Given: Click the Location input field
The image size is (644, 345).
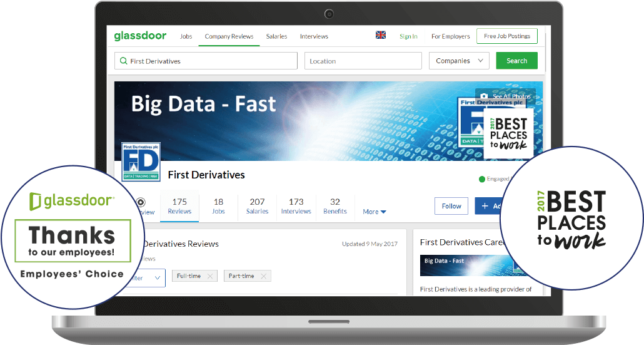Looking at the screenshot, I should [x=363, y=61].
